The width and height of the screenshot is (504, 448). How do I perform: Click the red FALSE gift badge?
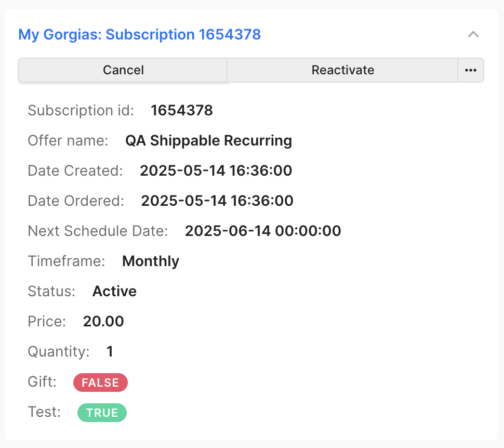(100, 383)
